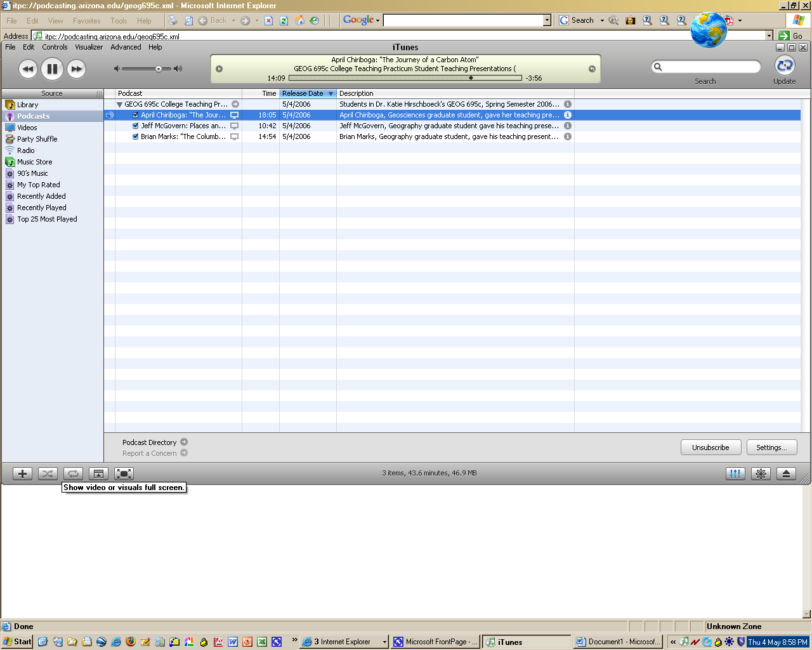
Task: Show video full screen button
Action: pyautogui.click(x=124, y=474)
